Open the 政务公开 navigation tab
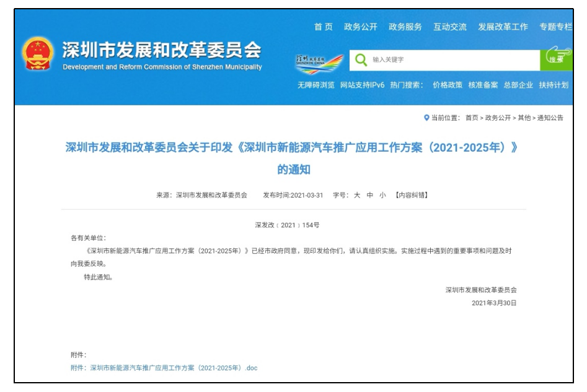Image resolution: width=587 pixels, height=392 pixels. (x=361, y=27)
